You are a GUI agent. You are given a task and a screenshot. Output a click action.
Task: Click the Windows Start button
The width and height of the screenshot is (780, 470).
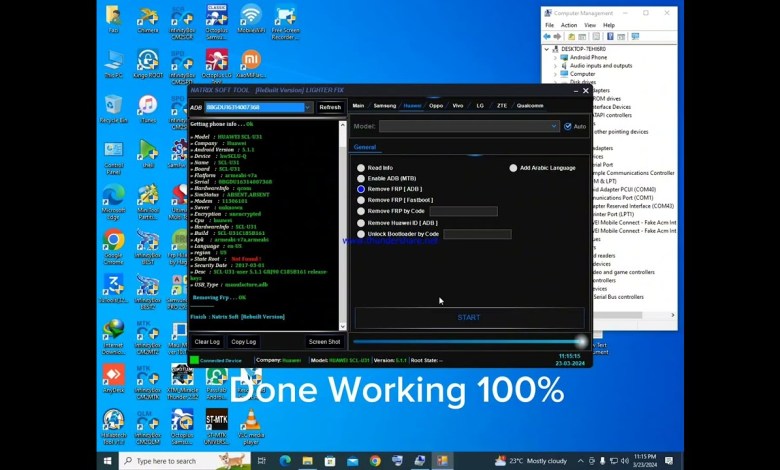point(108,461)
